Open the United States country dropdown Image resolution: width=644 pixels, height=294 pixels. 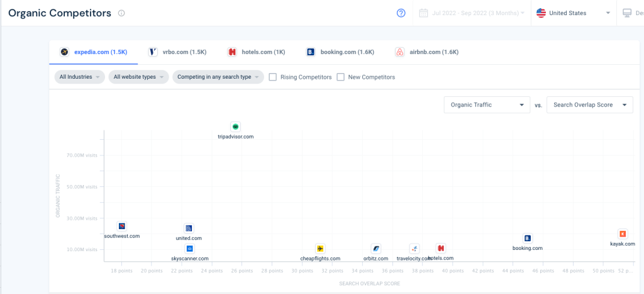574,13
